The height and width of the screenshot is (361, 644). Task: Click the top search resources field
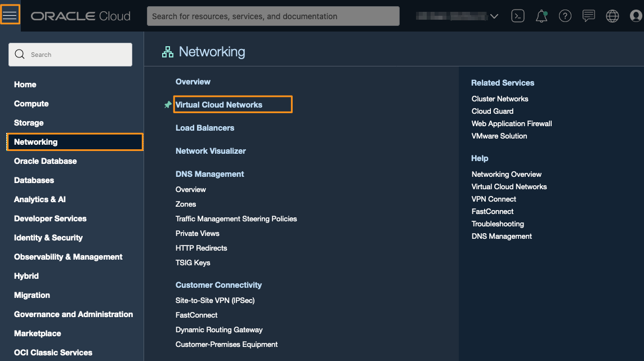tap(273, 16)
